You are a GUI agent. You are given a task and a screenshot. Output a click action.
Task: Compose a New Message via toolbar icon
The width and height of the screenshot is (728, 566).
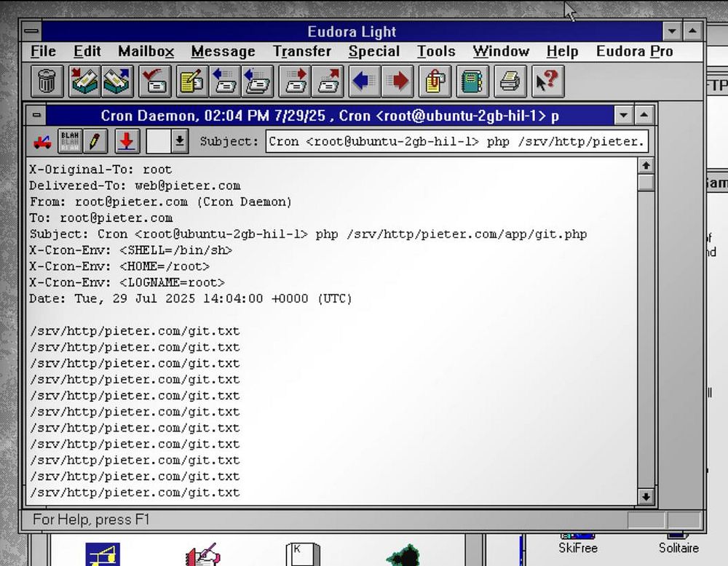coord(192,81)
